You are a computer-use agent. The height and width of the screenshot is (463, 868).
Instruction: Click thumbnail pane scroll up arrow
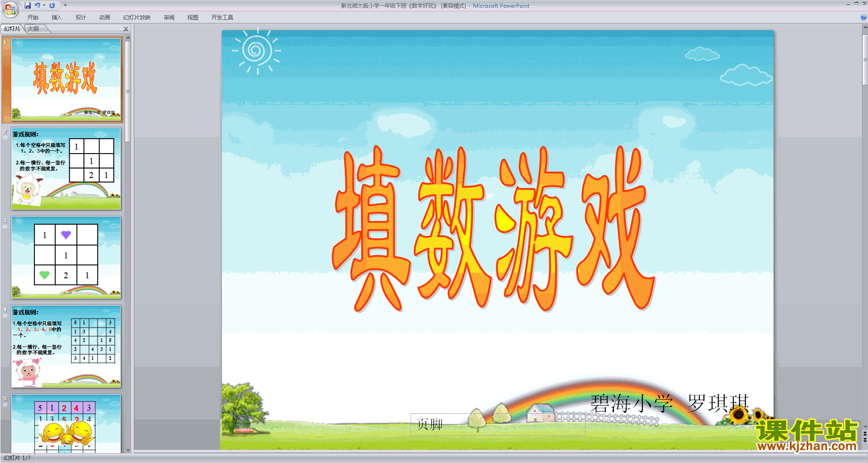(x=128, y=37)
